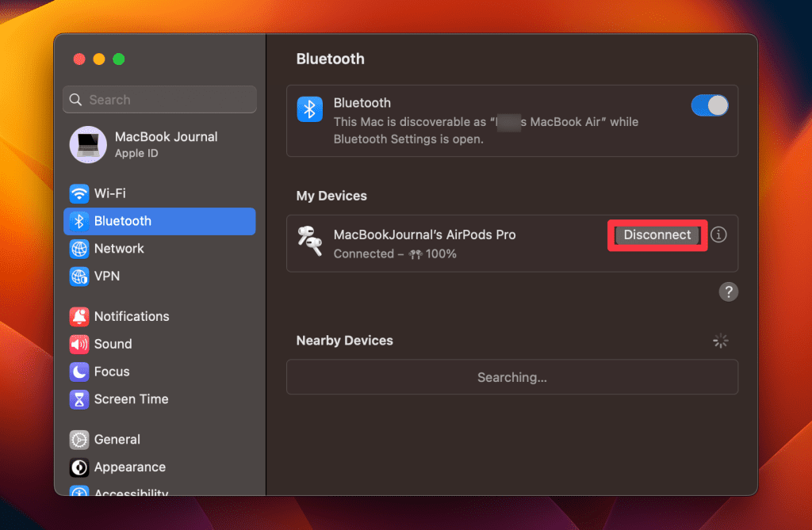This screenshot has width=812, height=530.
Task: Go to Accessibility settings pane
Action: [x=131, y=493]
